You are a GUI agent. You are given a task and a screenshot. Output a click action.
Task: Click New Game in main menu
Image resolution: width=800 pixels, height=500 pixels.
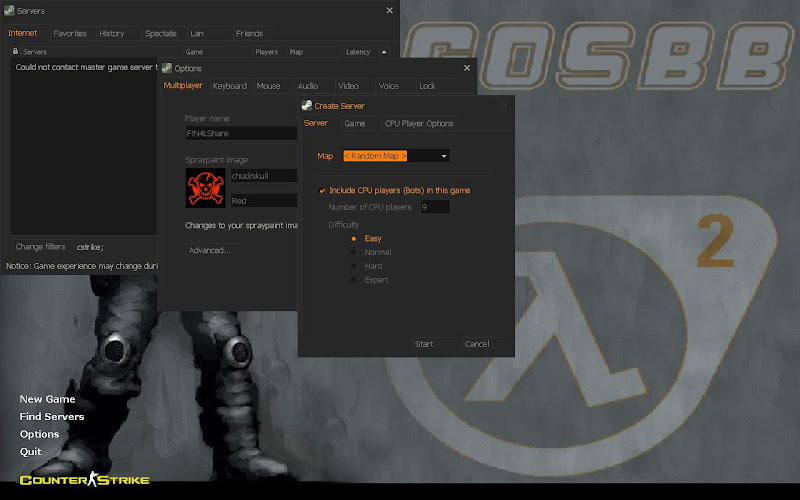tap(47, 399)
